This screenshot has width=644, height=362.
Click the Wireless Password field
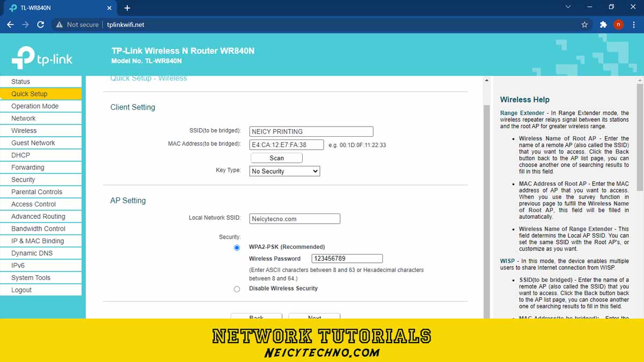click(x=347, y=258)
